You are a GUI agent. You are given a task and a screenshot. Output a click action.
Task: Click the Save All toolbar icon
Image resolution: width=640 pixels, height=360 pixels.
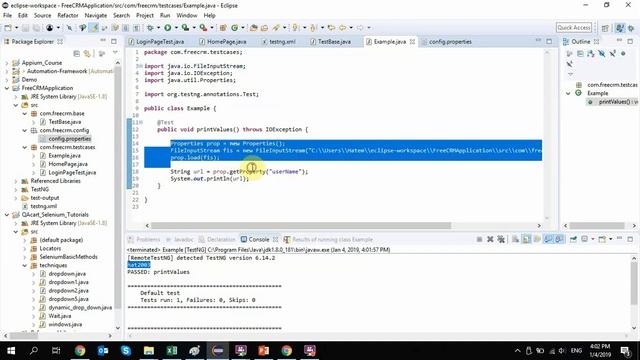point(36,28)
